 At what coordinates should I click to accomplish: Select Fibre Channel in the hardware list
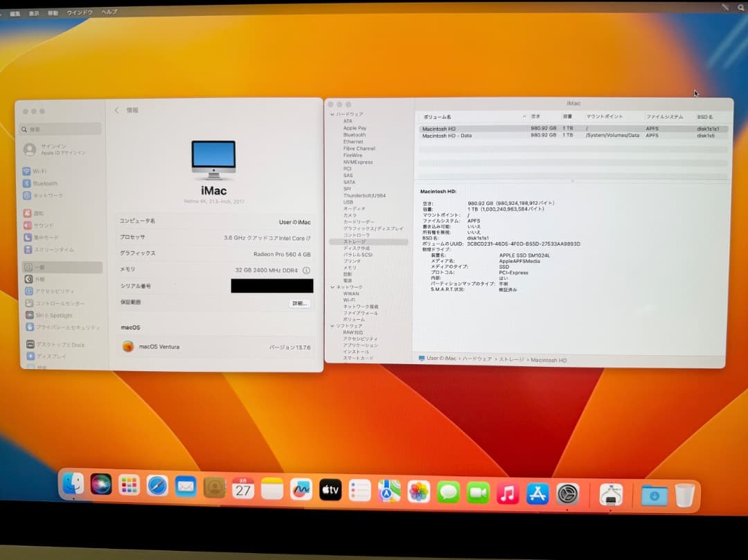(359, 149)
